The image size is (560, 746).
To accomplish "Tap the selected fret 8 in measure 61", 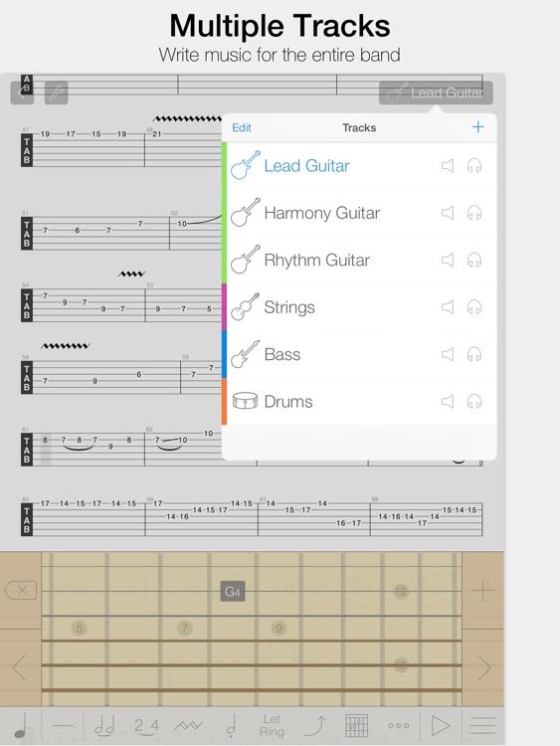I will coord(45,440).
